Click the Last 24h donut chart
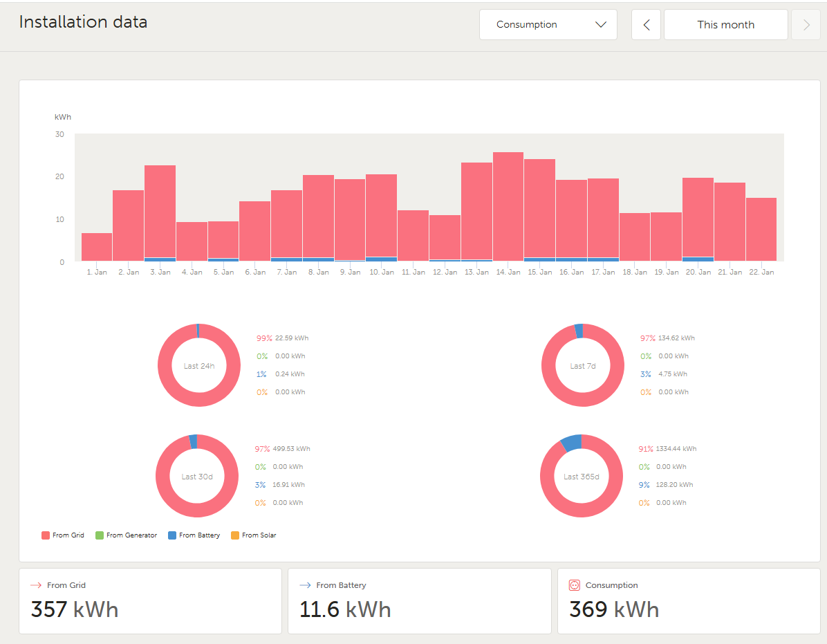Screen dimensions: 827x644 pos(199,365)
